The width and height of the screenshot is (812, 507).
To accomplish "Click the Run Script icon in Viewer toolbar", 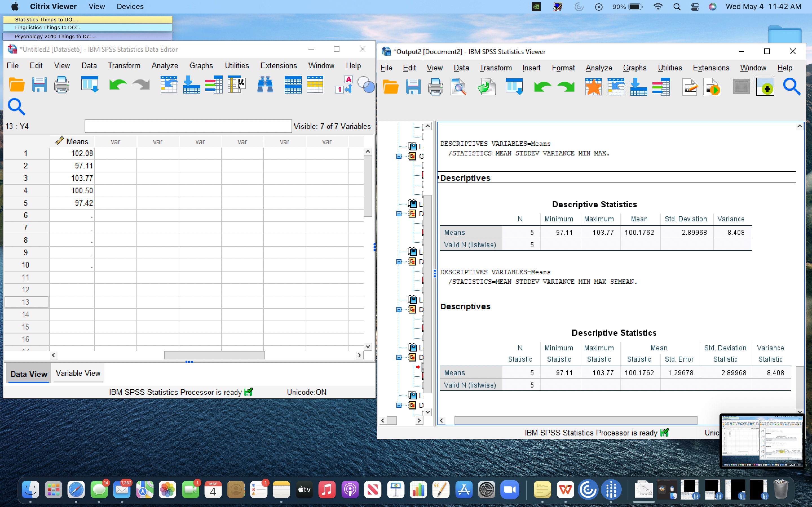I will [712, 87].
